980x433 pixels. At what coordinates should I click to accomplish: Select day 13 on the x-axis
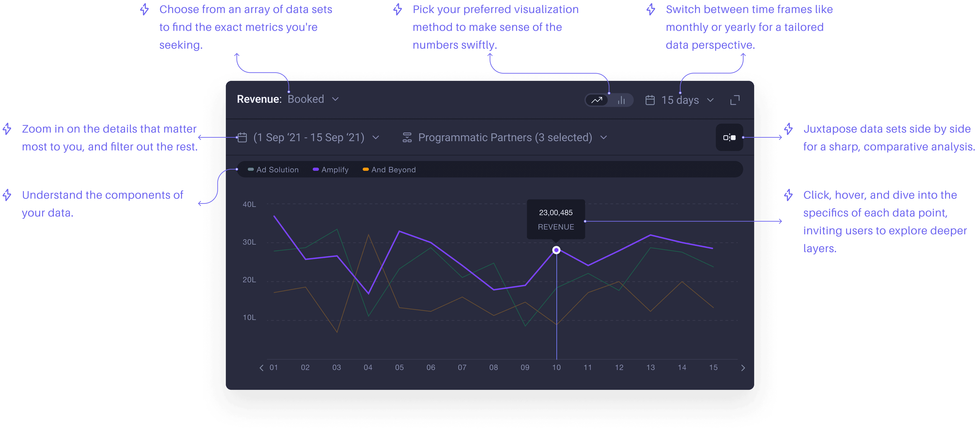650,367
